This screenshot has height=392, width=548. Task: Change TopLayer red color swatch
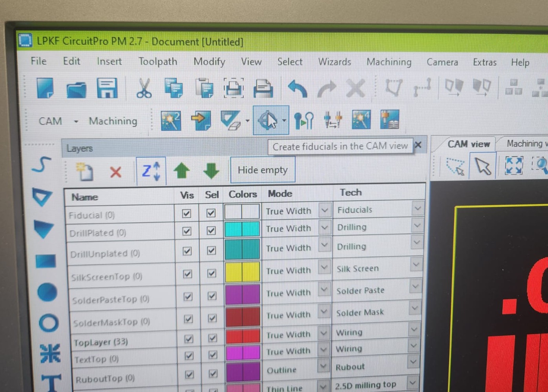pos(243,336)
